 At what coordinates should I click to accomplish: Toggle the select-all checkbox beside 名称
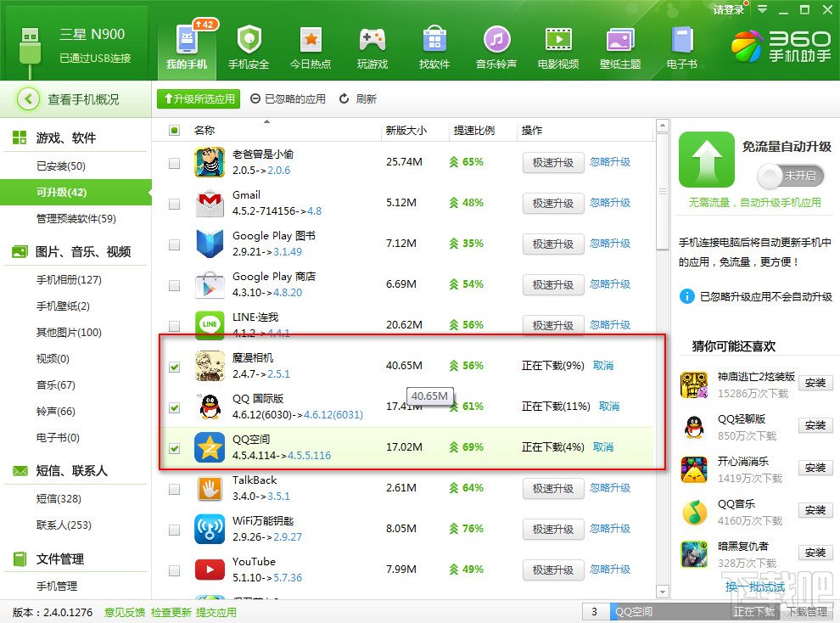(174, 130)
